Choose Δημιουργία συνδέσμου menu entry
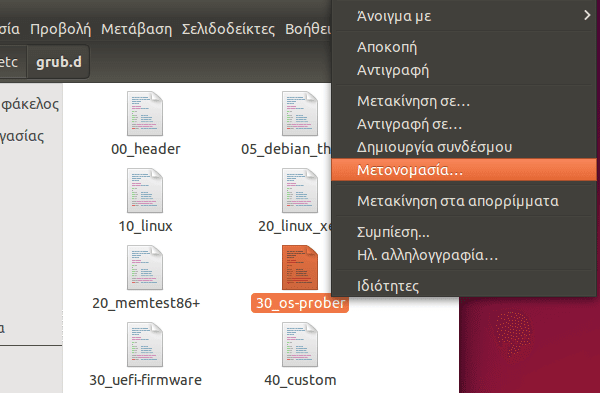 464,147
